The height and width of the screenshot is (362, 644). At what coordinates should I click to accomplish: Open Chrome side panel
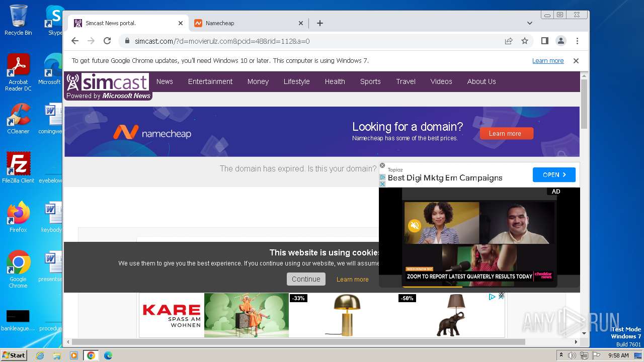(x=544, y=41)
